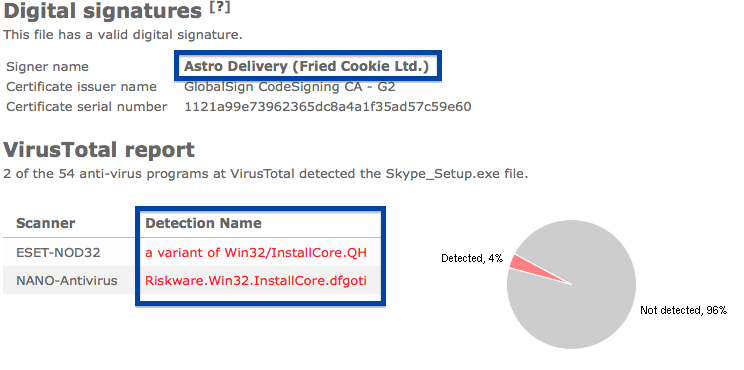
Task: Click the GlobalSign CodeSigning CA - G2 value
Action: point(289,87)
